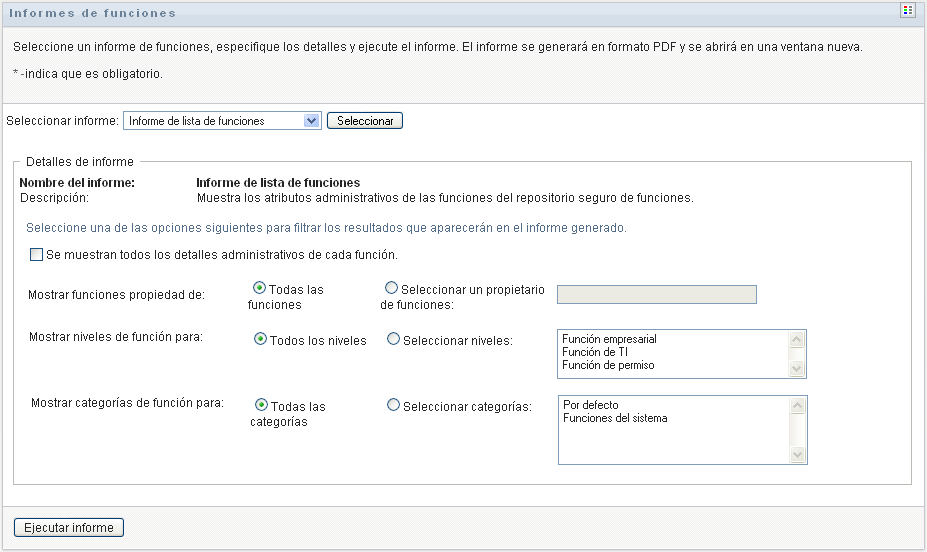
Task: Select 'Por defecto' in categories list
Action: point(591,405)
